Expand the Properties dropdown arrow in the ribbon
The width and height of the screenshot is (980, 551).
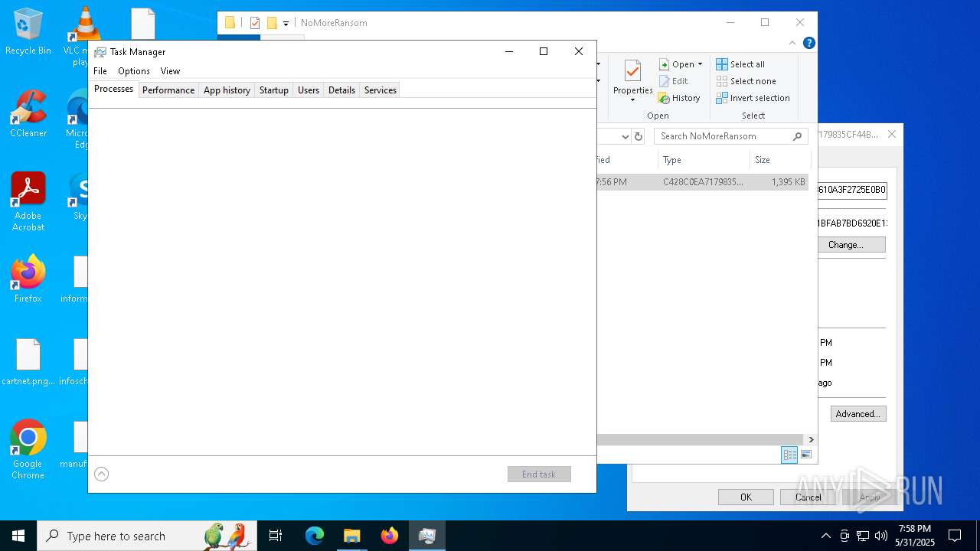[x=632, y=100]
